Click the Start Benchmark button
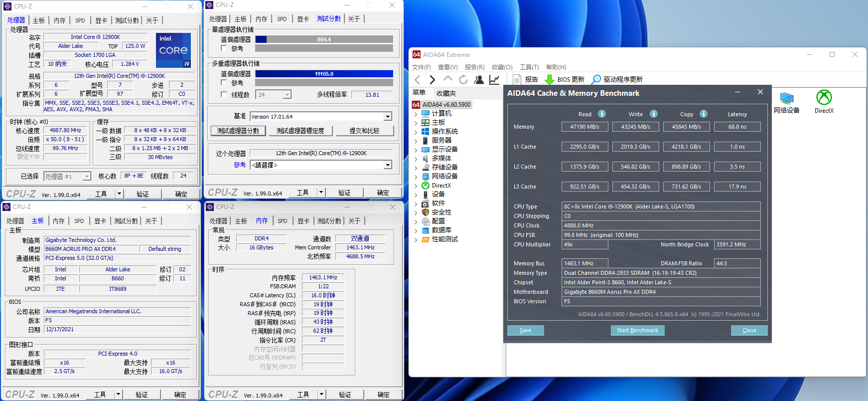This screenshot has height=401, width=868. click(x=637, y=330)
